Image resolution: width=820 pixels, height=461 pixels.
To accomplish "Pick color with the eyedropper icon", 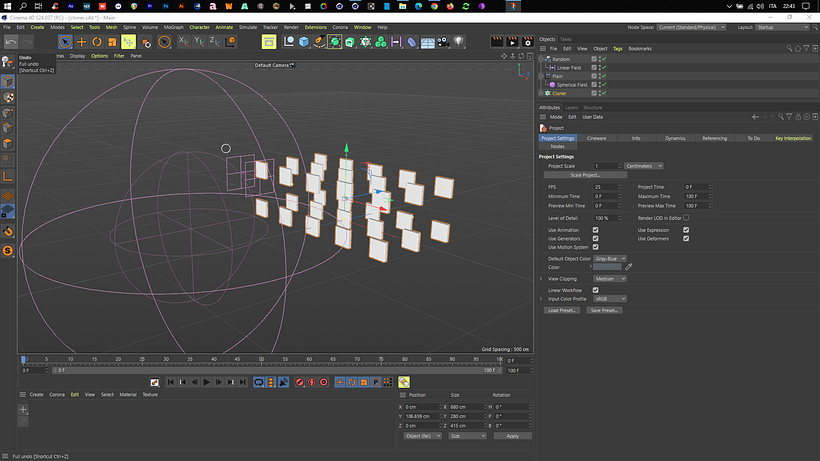I will click(629, 267).
